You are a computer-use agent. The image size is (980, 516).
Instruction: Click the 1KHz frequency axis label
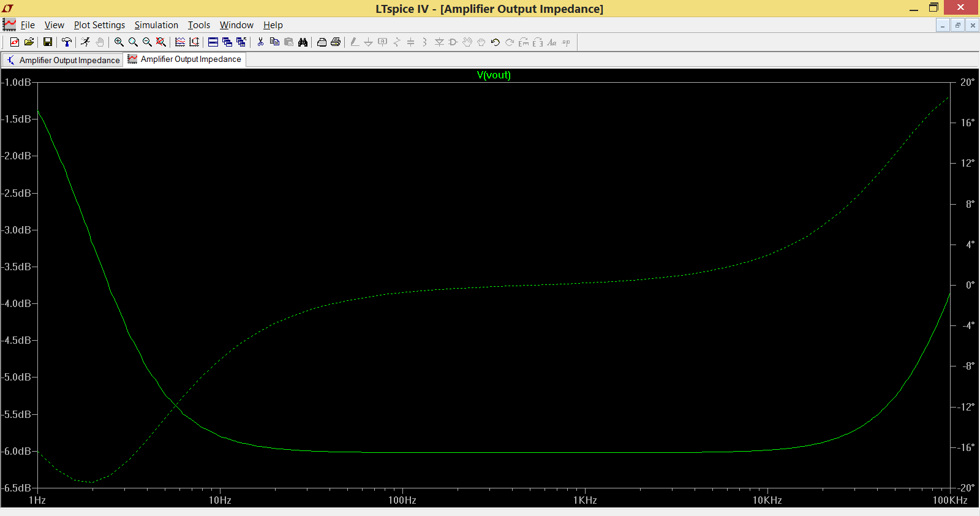coord(585,500)
